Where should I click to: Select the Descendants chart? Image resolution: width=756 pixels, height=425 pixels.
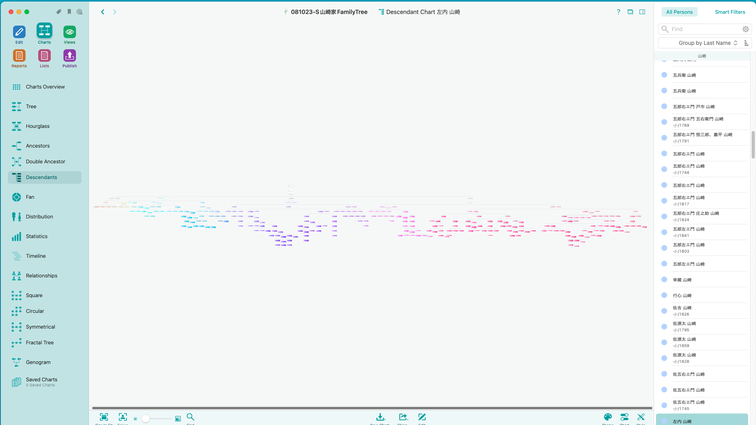pos(44,177)
